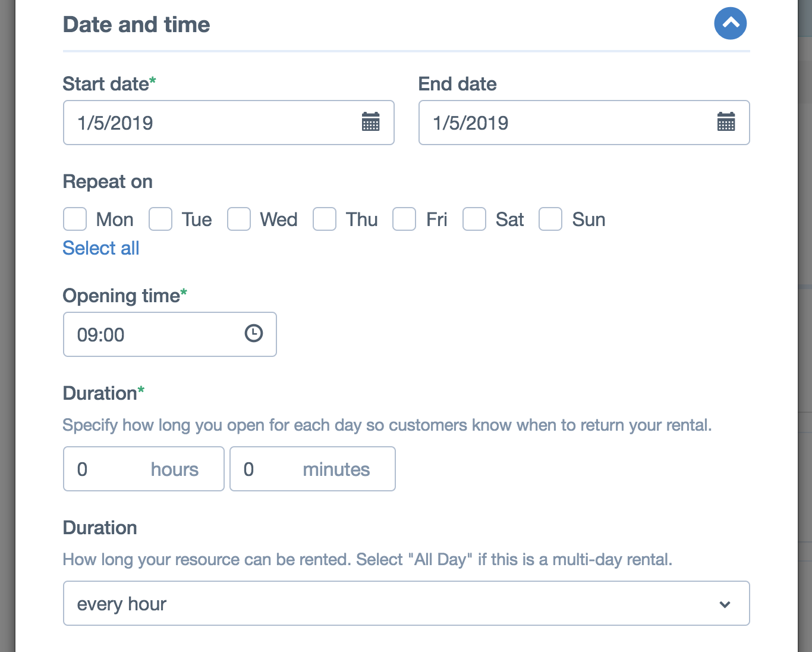Screen dimensions: 812x652
Task: Click the Date and time heading
Action: pos(137,24)
